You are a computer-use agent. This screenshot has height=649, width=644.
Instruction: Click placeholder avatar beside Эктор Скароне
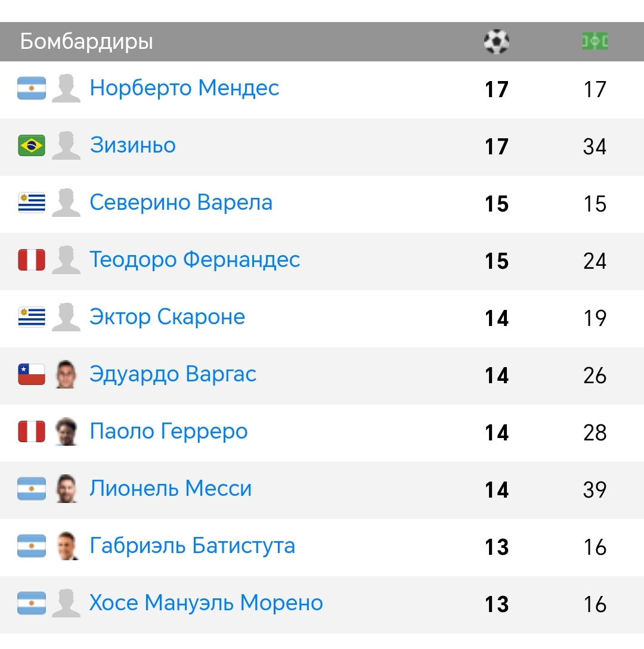click(66, 317)
